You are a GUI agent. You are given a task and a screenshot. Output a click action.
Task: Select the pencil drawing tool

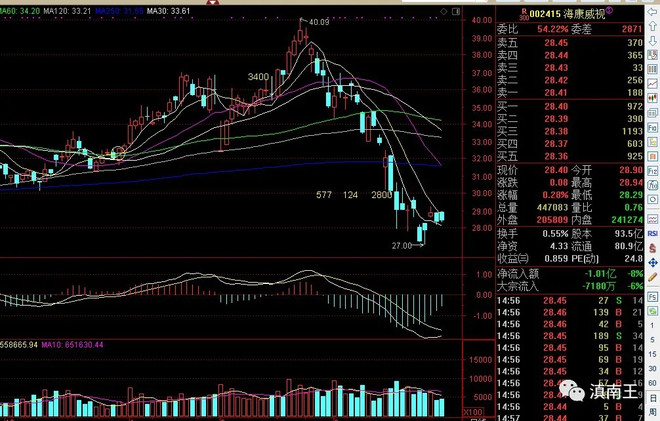click(652, 277)
